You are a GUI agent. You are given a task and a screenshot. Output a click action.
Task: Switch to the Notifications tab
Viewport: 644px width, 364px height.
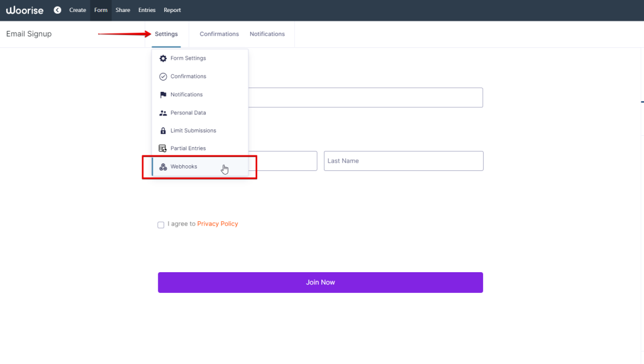click(x=267, y=34)
